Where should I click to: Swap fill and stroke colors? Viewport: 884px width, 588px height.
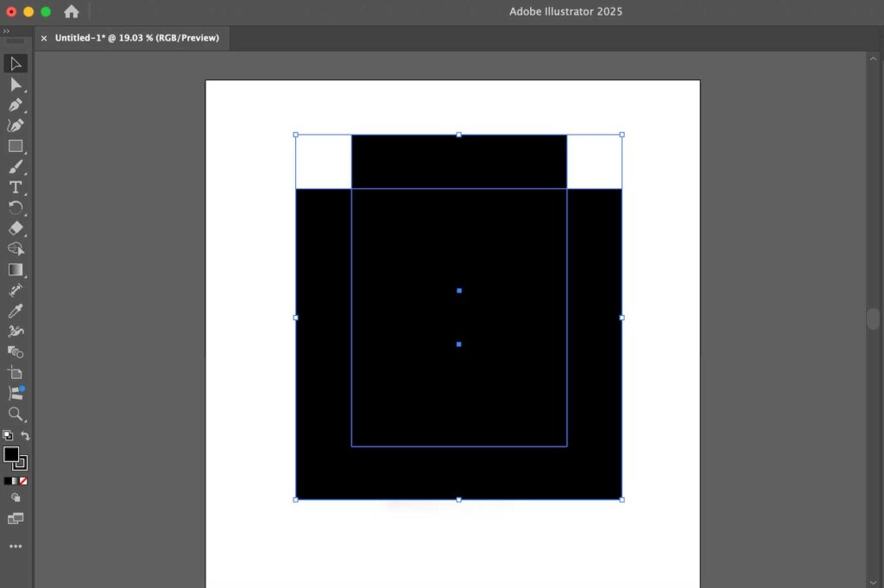point(25,436)
